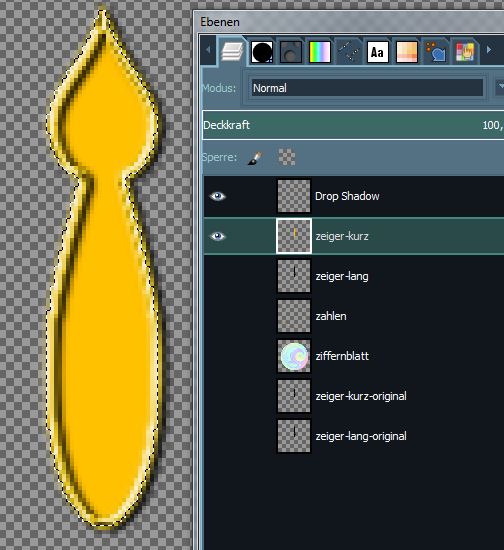
Task: Show more tabs with right arrow
Action: coord(489,50)
